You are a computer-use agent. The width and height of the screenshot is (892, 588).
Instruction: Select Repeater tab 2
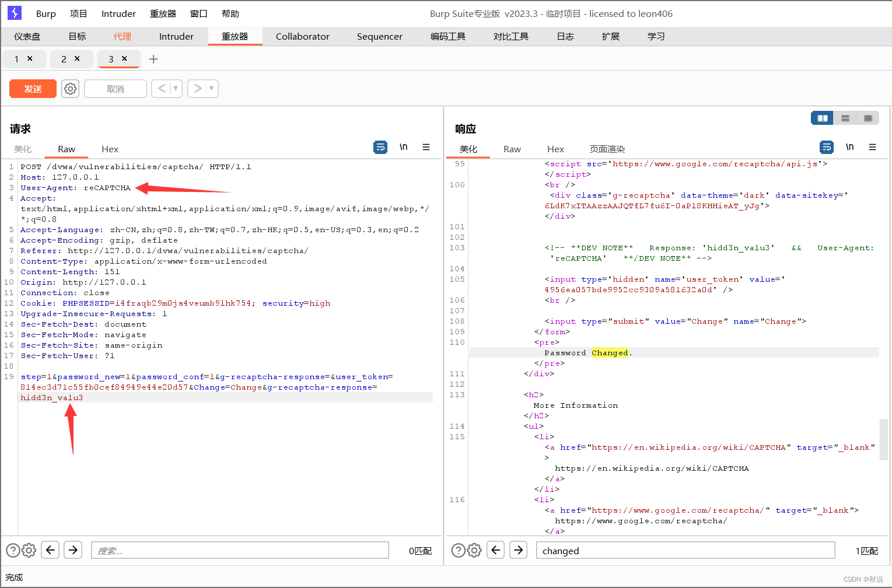point(64,59)
